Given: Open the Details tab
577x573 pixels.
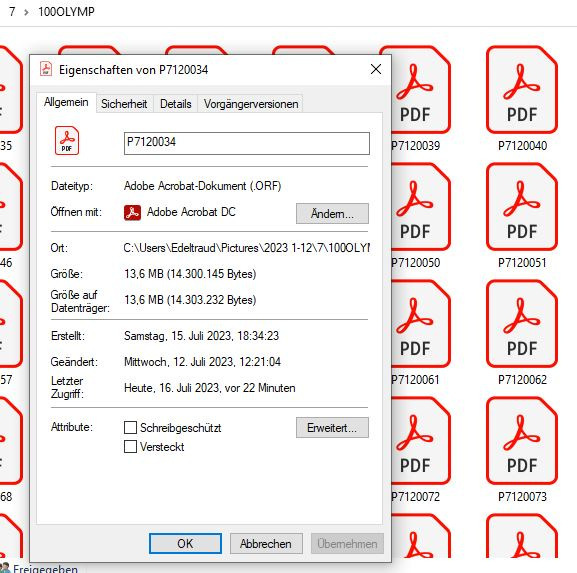Looking at the screenshot, I should (x=176, y=104).
